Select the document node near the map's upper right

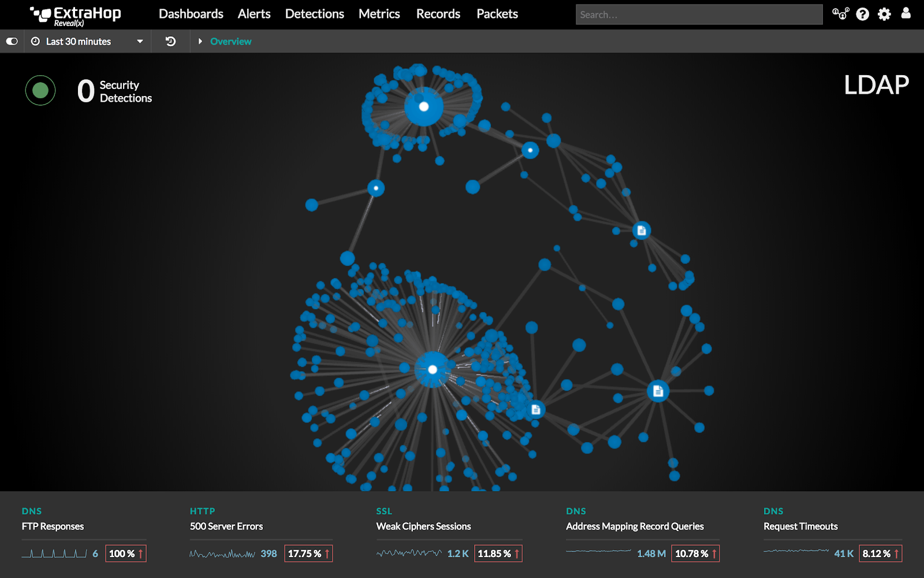[641, 231]
